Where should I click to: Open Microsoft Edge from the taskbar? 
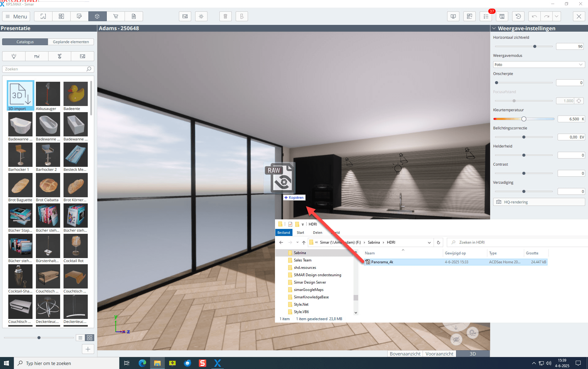click(142, 363)
